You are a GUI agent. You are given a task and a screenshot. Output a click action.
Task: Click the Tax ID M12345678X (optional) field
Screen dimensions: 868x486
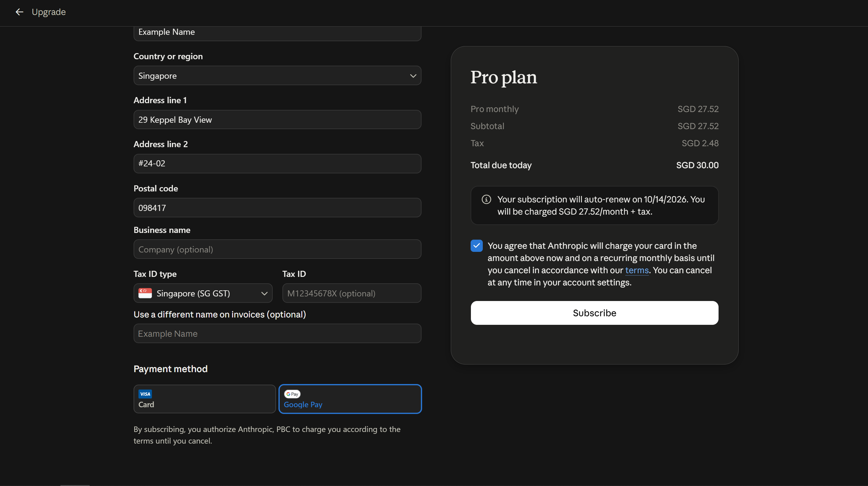[352, 293]
